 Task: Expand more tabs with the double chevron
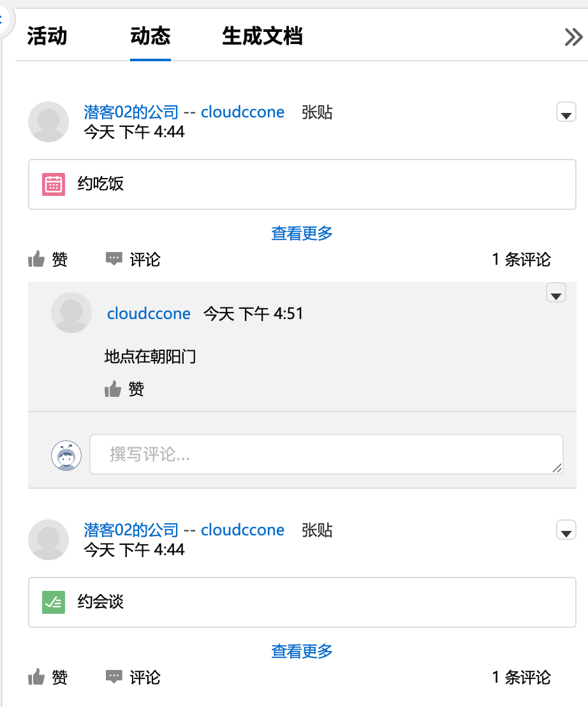pos(573,38)
